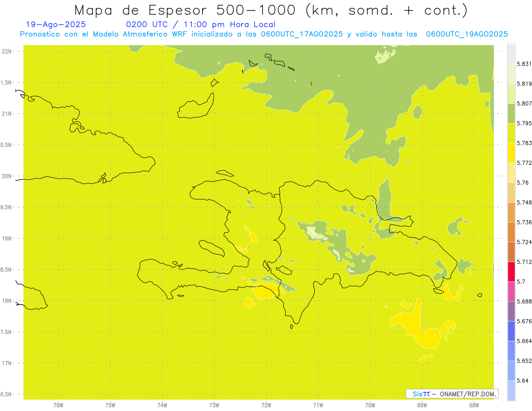This screenshot has height=411, width=532.
Task: Click the '0200 UTC / 11:00 pm Hora Local' text
Action: [201, 24]
